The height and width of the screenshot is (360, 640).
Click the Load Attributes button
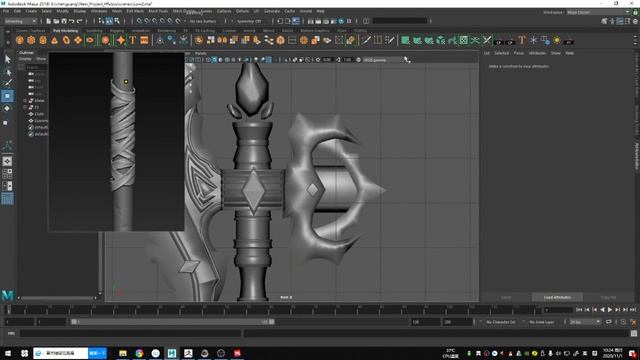point(557,297)
